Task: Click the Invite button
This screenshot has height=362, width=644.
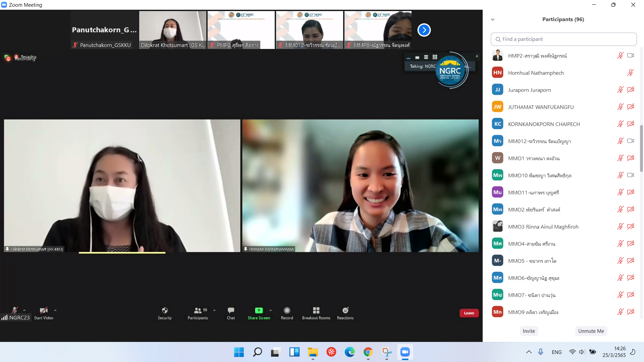Action: click(x=529, y=331)
